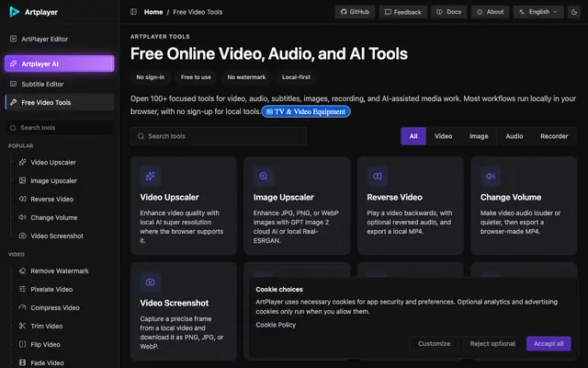588x368 pixels.
Task: Click the Free Video Tools wrench icon
Action: point(13,102)
